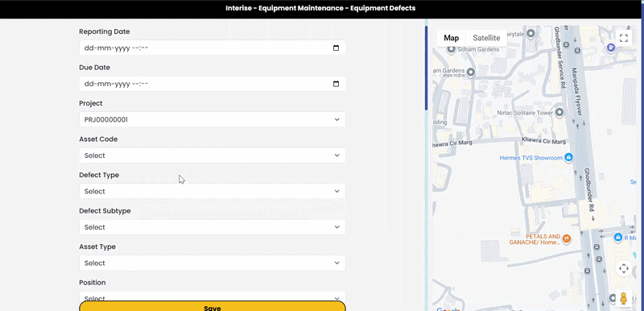This screenshot has height=311, width=644.
Task: Click the Due Date input field
Action: pos(213,84)
